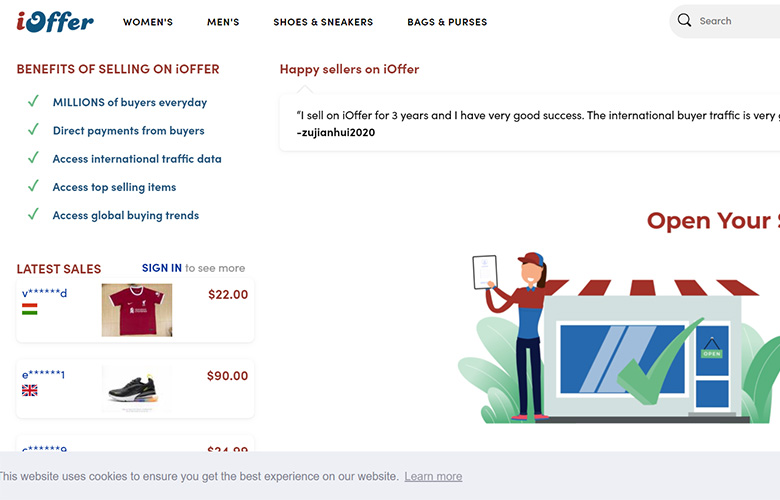The image size is (780, 500).
Task: Click checkmark beside Access global buying trends
Action: (33, 215)
